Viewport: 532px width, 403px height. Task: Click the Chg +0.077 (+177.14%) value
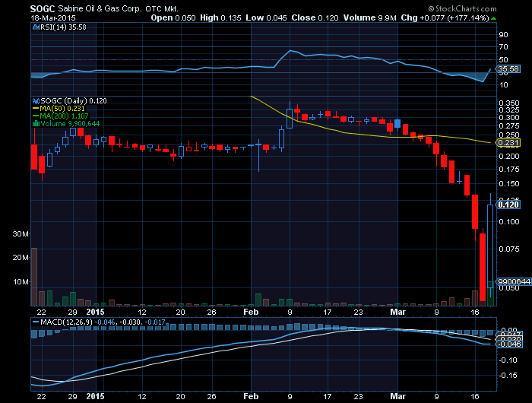point(445,18)
